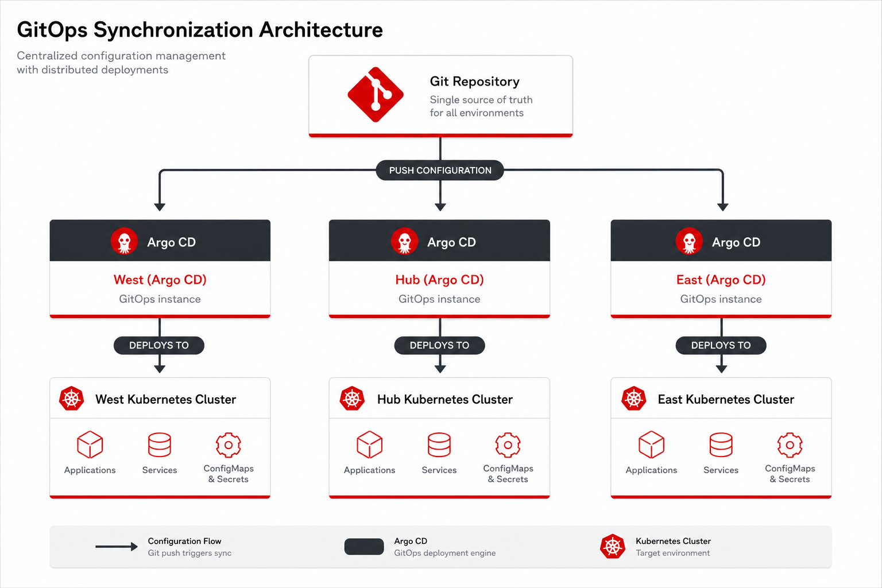Click the Configuration Flow arrow in the legend
882x588 pixels.
117,547
